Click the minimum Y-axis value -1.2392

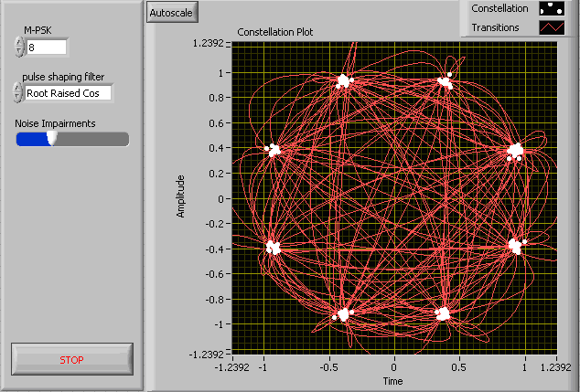(207, 355)
